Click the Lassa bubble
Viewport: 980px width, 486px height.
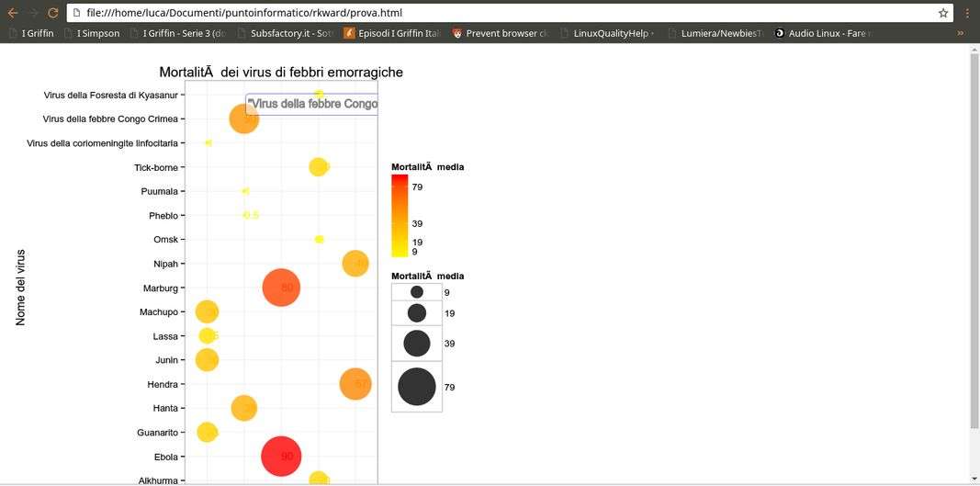(x=207, y=336)
